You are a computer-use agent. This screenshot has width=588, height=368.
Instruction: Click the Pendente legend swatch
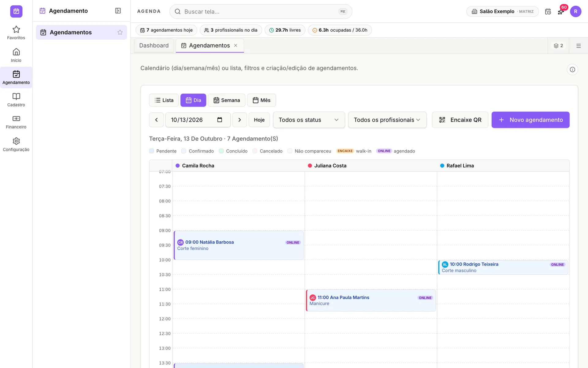tap(152, 151)
